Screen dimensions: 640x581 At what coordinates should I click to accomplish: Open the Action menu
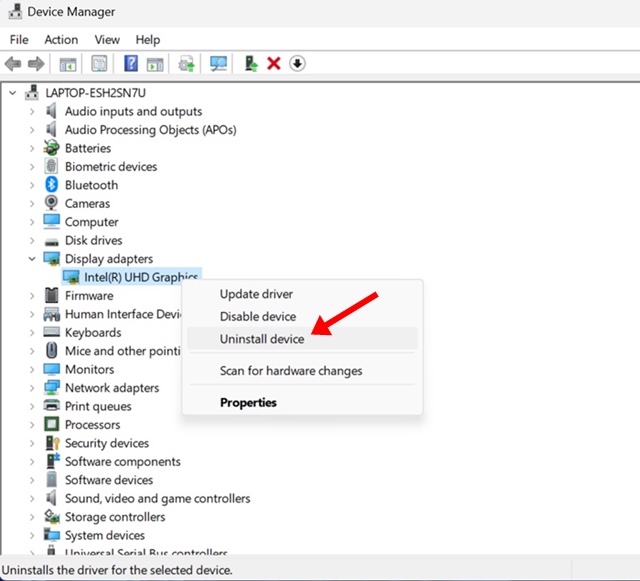coord(61,39)
